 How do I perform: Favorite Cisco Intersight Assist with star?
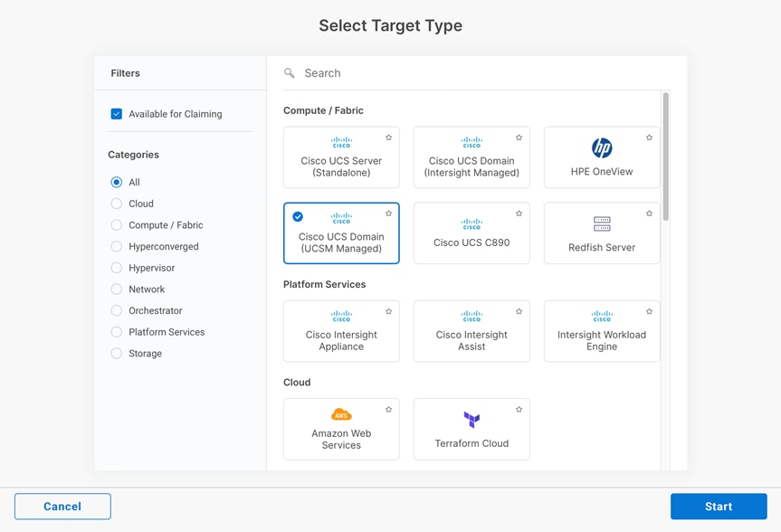click(x=519, y=311)
